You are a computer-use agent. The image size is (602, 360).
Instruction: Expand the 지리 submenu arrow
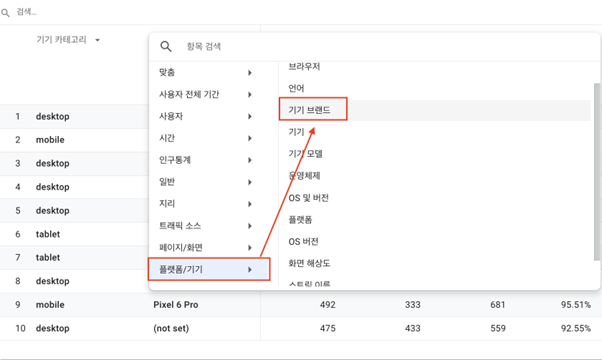(x=250, y=204)
